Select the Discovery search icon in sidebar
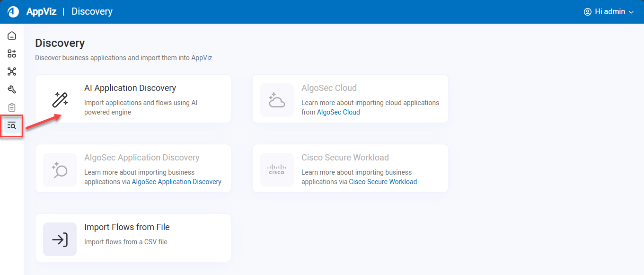The image size is (644, 275). [x=12, y=126]
